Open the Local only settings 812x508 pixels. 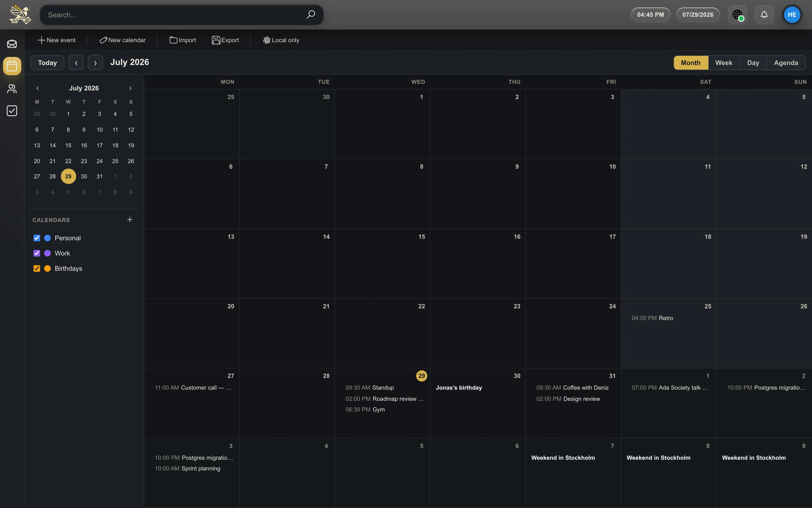tap(281, 40)
